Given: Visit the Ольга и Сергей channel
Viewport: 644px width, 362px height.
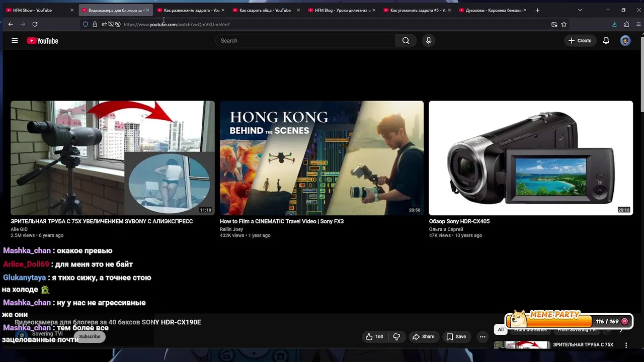Looking at the screenshot, I should (446, 229).
